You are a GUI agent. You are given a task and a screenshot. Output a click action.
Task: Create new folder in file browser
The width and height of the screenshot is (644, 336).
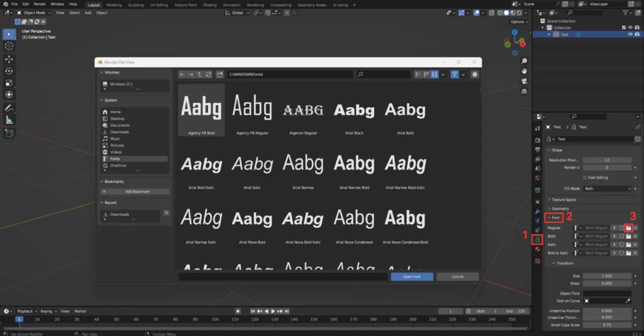click(x=219, y=74)
